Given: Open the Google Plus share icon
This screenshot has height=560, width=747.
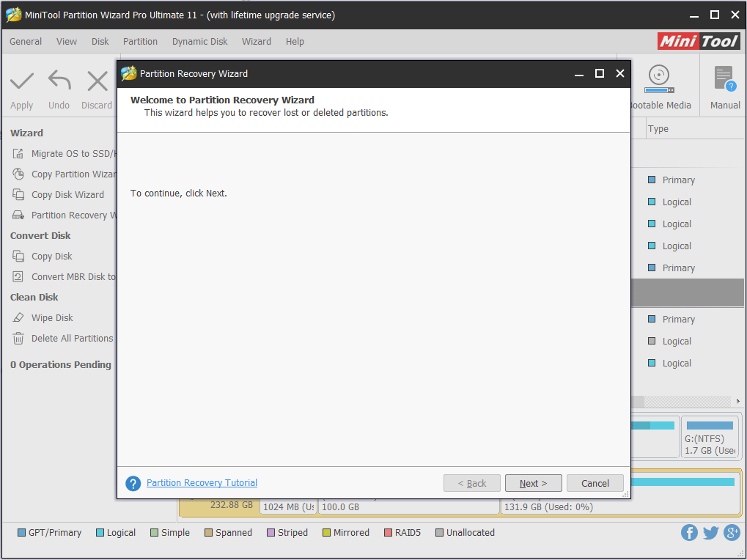Looking at the screenshot, I should [x=732, y=532].
